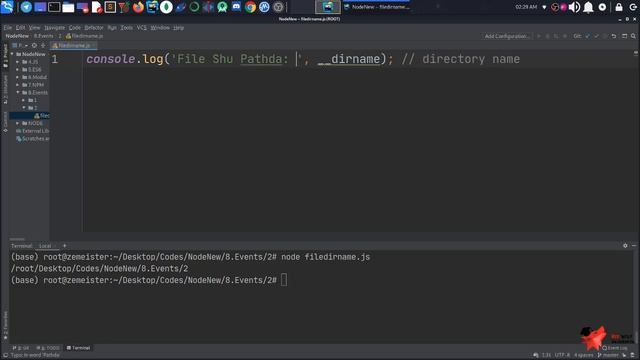Viewport: 640px width, 360px height.
Task: Collapse the NodeNew project root
Action: point(12,54)
